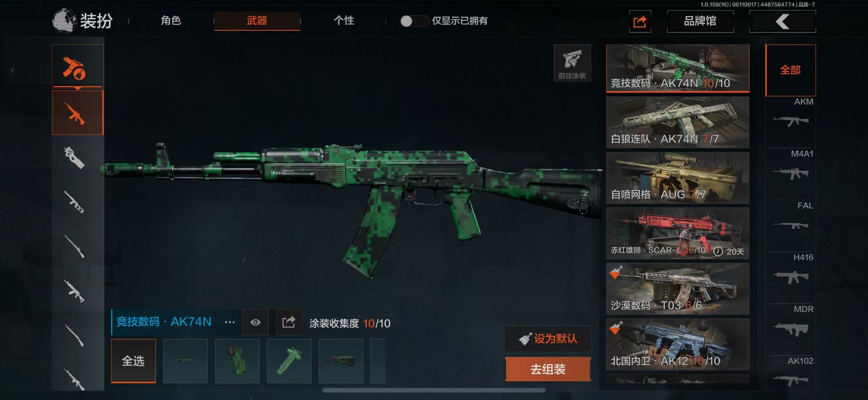The image size is (868, 400).
Task: Expand three-dots menu next to AK74N name
Action: point(230,322)
